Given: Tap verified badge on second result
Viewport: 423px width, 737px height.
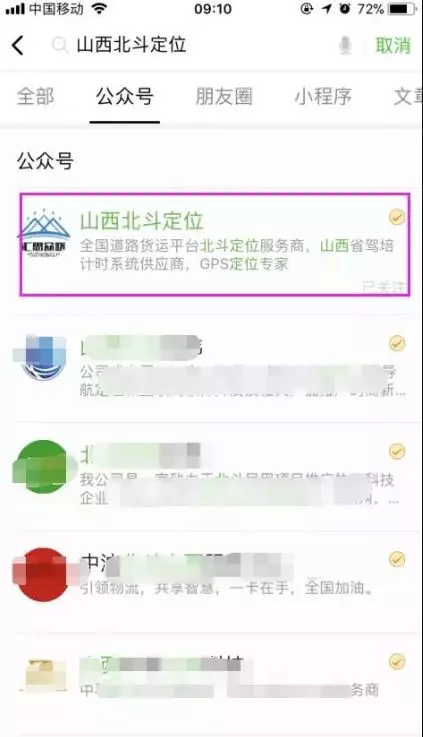Looking at the screenshot, I should 397,343.
